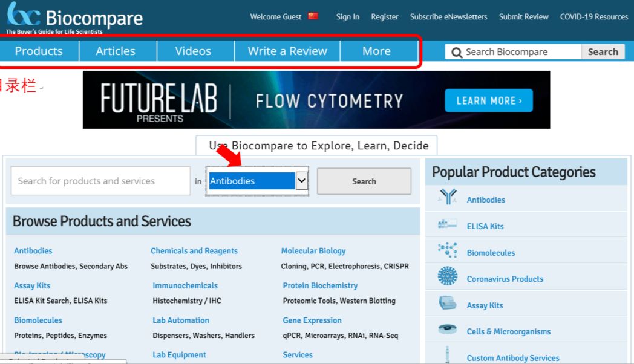The width and height of the screenshot is (634, 364).
Task: Click the Biomolecules molecule icon
Action: coord(448,250)
